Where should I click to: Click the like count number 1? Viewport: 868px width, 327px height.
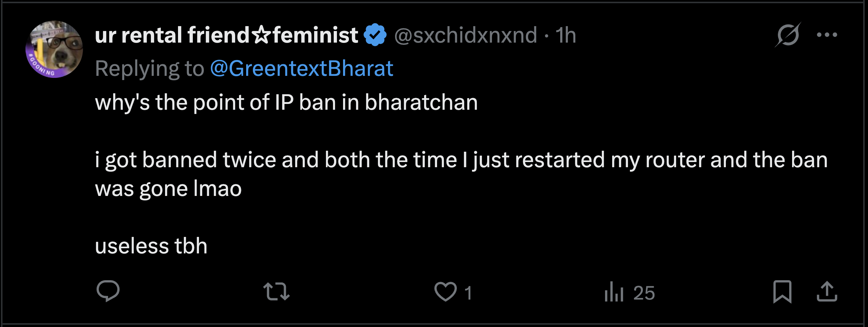click(x=468, y=293)
